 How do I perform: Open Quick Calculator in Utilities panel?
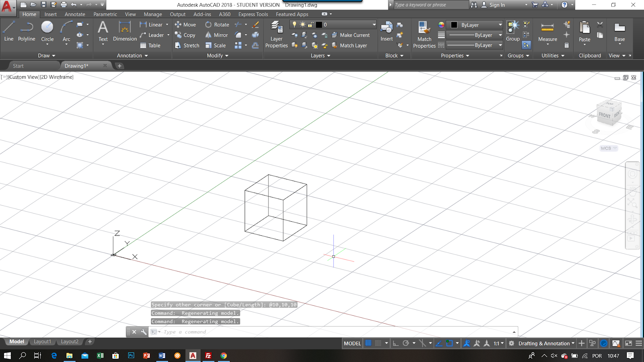pyautogui.click(x=566, y=45)
